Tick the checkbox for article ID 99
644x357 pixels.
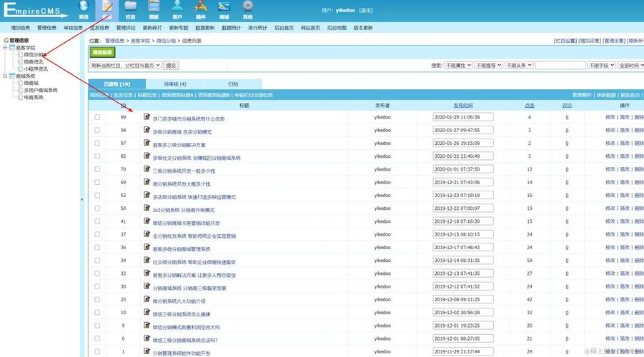pyautogui.click(x=97, y=117)
